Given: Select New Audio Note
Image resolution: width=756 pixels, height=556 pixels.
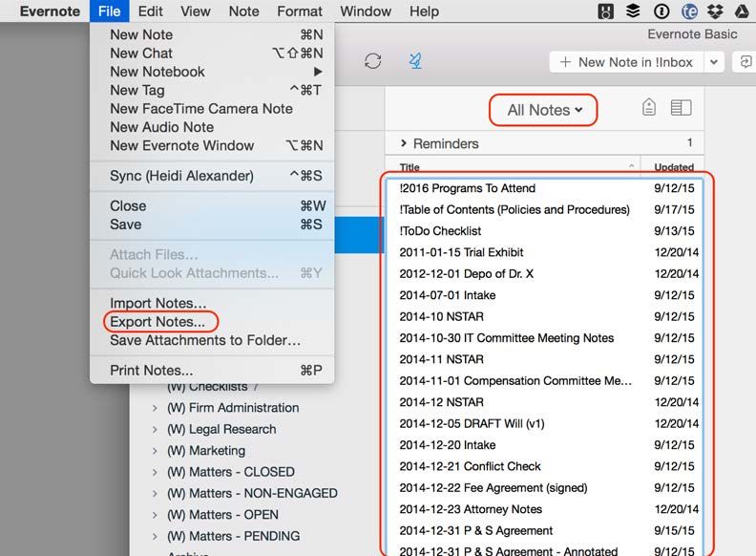Looking at the screenshot, I should (x=212, y=127).
